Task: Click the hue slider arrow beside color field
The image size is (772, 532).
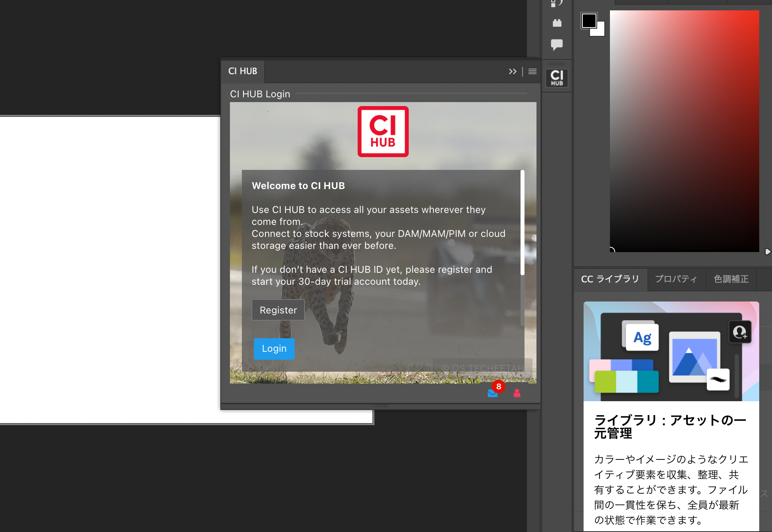Action: point(768,252)
